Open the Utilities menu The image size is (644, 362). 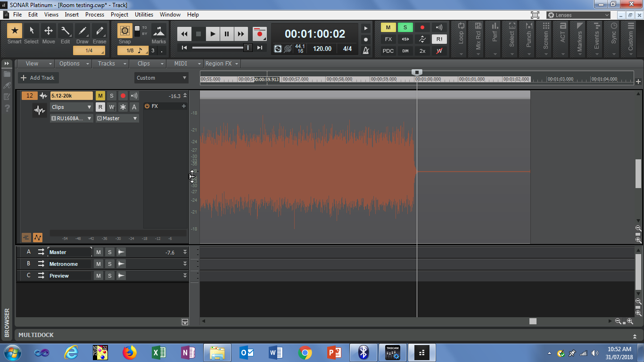[x=144, y=15]
